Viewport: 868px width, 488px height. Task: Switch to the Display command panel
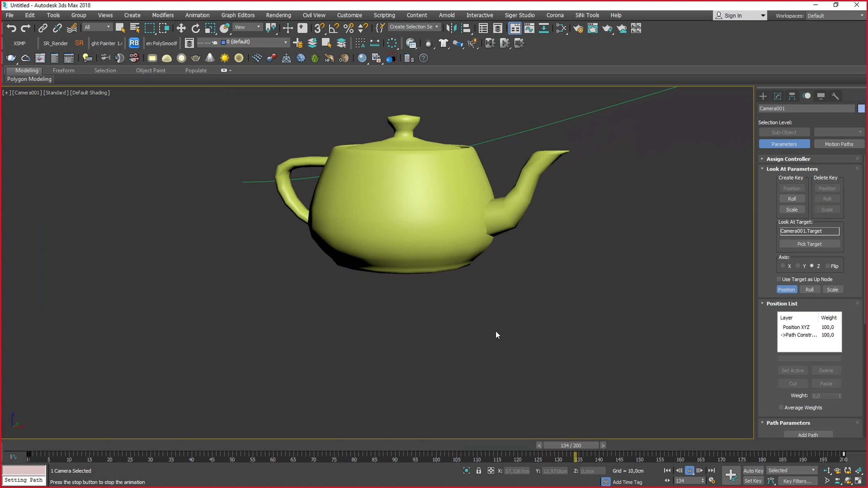click(x=821, y=96)
